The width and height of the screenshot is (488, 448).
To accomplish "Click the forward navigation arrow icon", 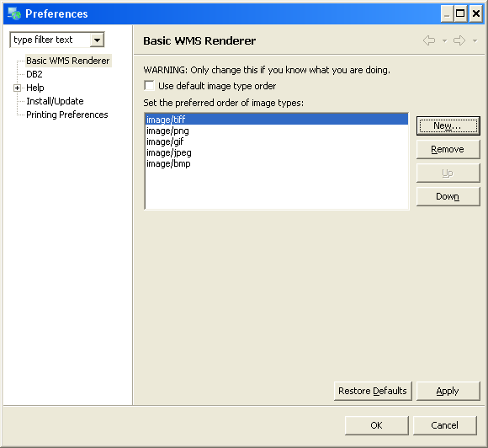I will (x=459, y=40).
